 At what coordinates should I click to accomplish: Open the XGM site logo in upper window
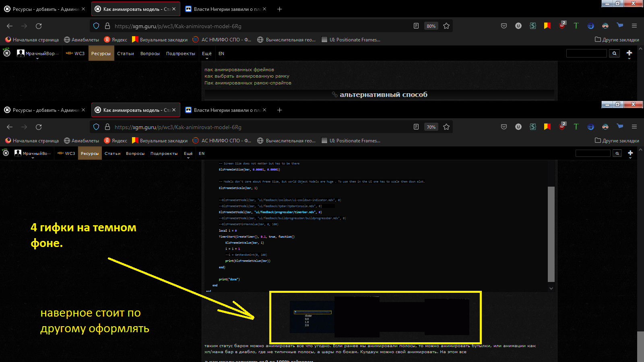pos(7,52)
